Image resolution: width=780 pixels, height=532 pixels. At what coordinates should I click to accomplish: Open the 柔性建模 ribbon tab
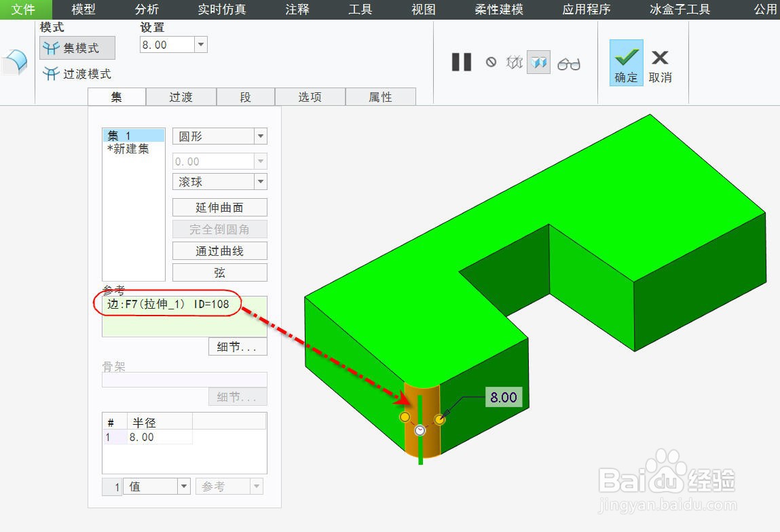pyautogui.click(x=498, y=9)
